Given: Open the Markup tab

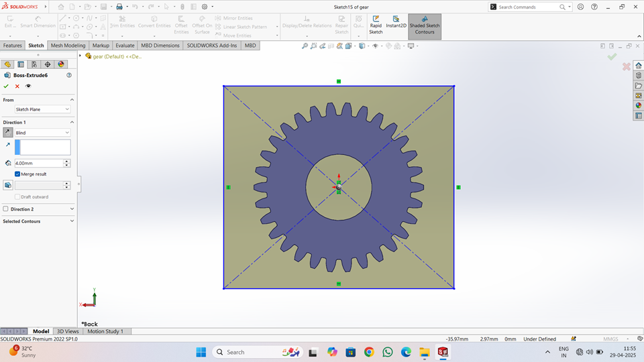Looking at the screenshot, I should point(101,46).
